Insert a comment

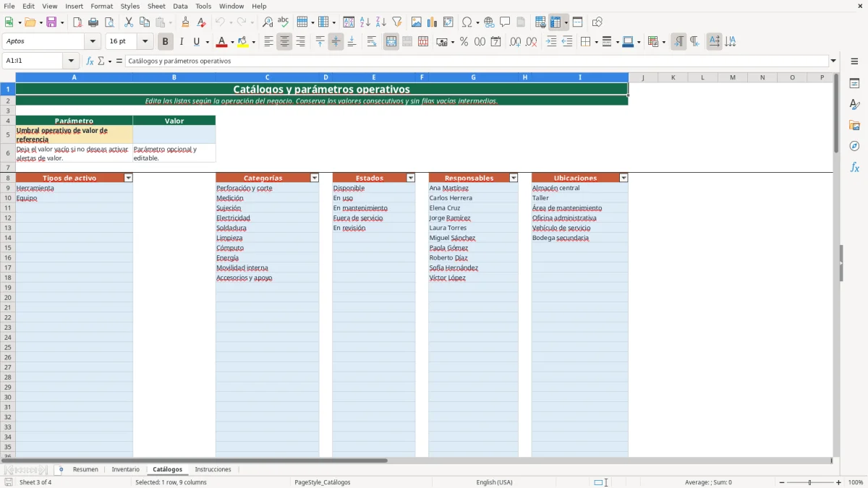505,22
